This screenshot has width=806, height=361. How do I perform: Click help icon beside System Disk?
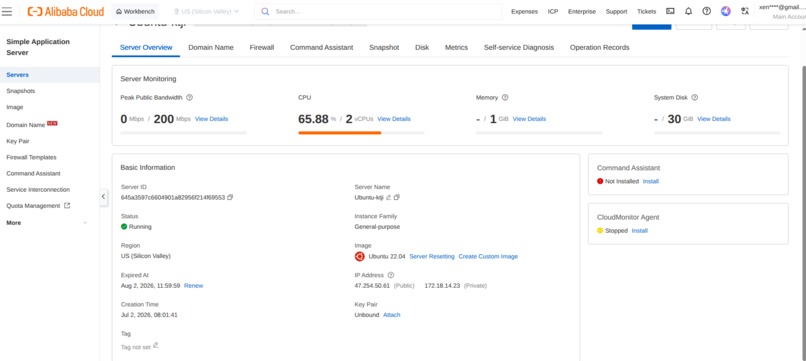pyautogui.click(x=695, y=97)
